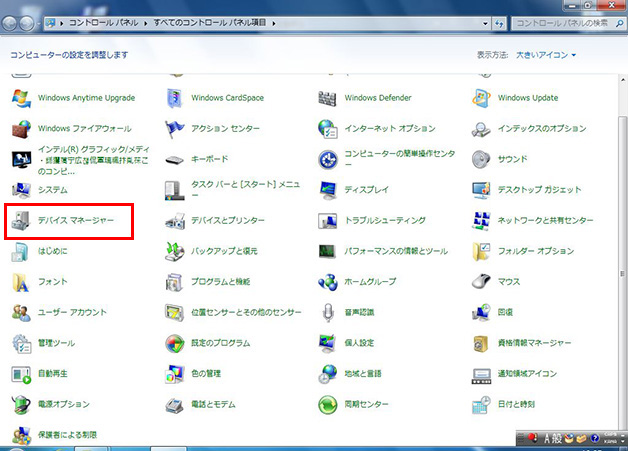Open インテル(R) グラフィック/メディア item
This screenshot has width=628, height=451.
[81, 160]
